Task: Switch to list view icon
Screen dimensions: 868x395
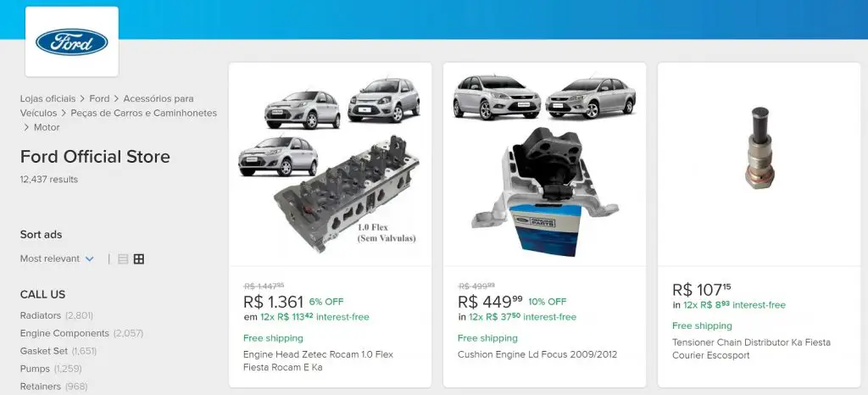Action: 123,259
